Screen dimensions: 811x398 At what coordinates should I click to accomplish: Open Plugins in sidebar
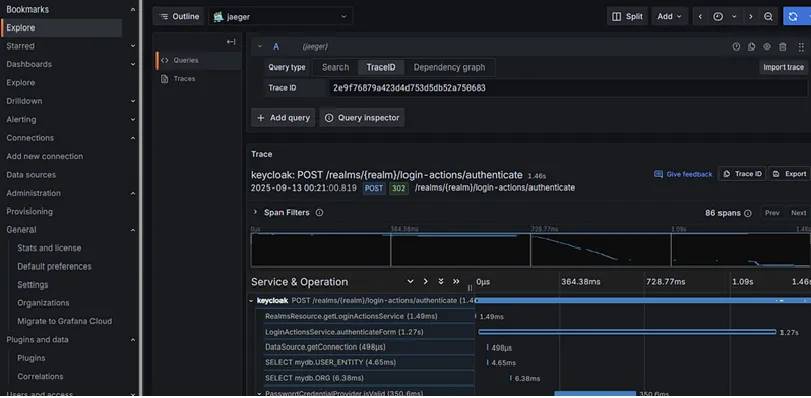(31, 358)
